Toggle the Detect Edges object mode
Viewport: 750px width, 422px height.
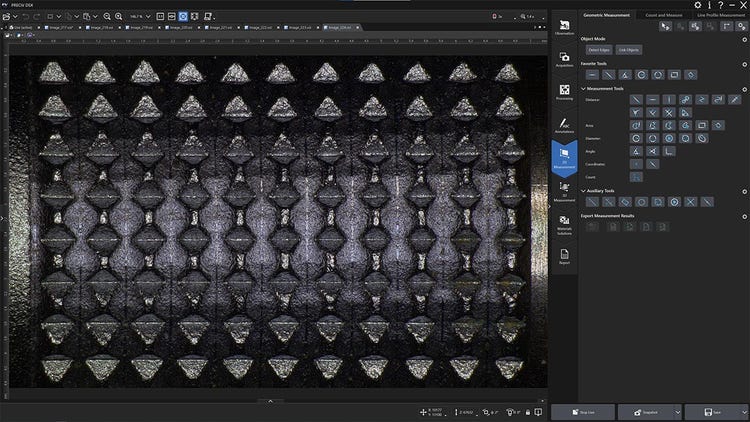598,49
